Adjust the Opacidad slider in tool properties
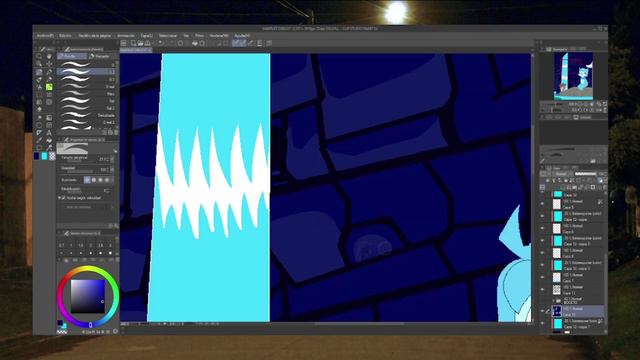Screen dimensions: 640x360 80,171
